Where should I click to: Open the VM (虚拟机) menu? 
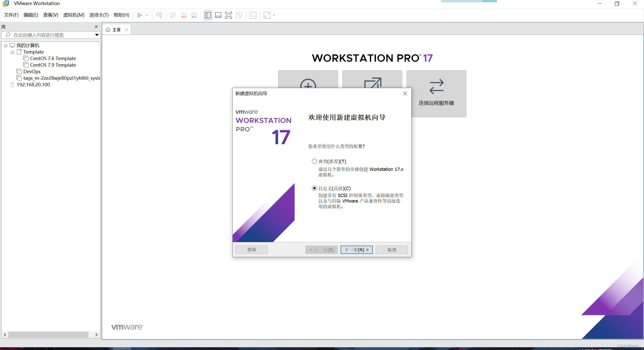pyautogui.click(x=74, y=15)
